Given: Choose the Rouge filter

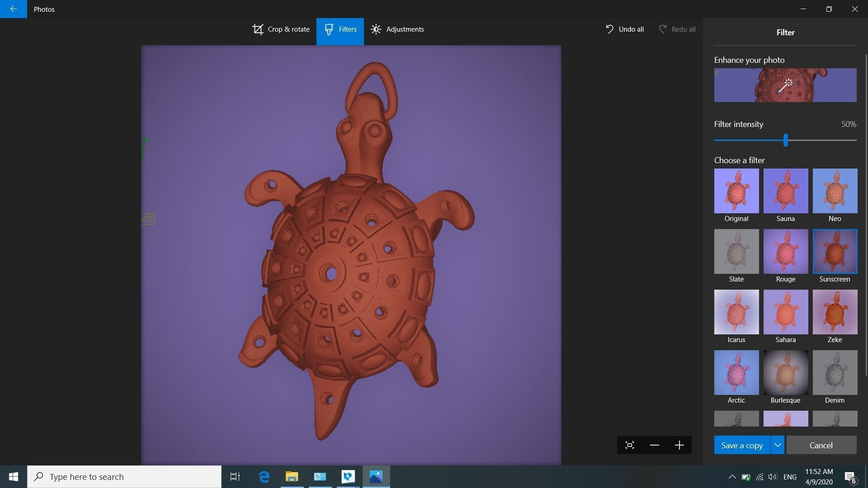Looking at the screenshot, I should pyautogui.click(x=786, y=251).
